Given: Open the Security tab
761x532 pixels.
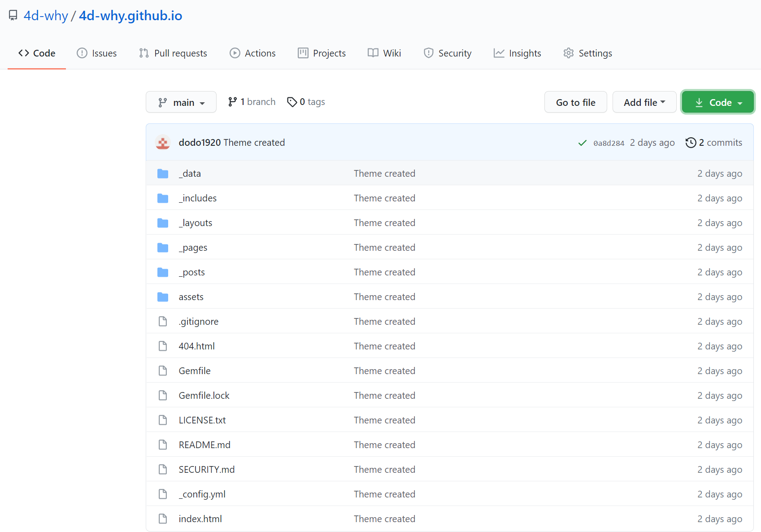Looking at the screenshot, I should click(447, 53).
